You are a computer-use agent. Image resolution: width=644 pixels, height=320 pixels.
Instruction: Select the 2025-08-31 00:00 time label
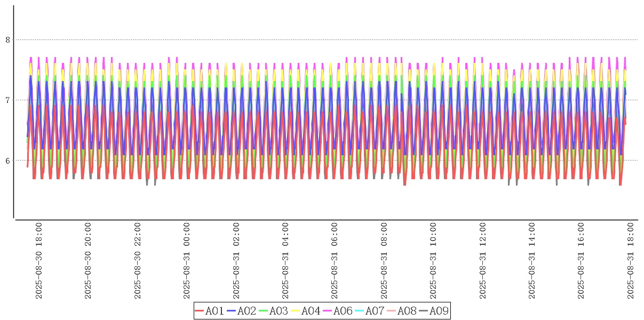pos(187,261)
